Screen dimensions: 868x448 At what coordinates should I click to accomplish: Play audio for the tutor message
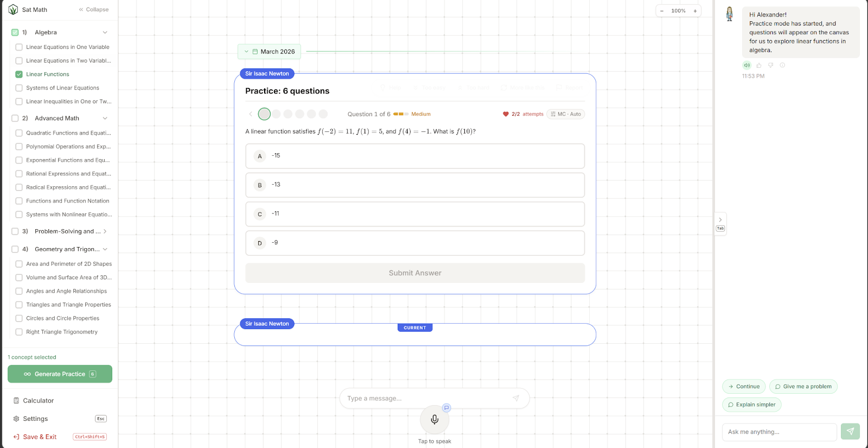pyautogui.click(x=747, y=65)
